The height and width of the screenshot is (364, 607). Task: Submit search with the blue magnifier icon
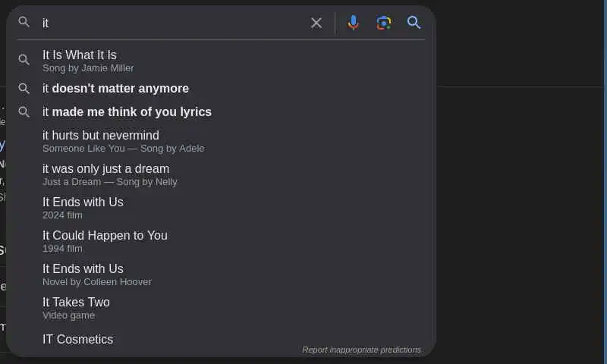click(x=414, y=23)
